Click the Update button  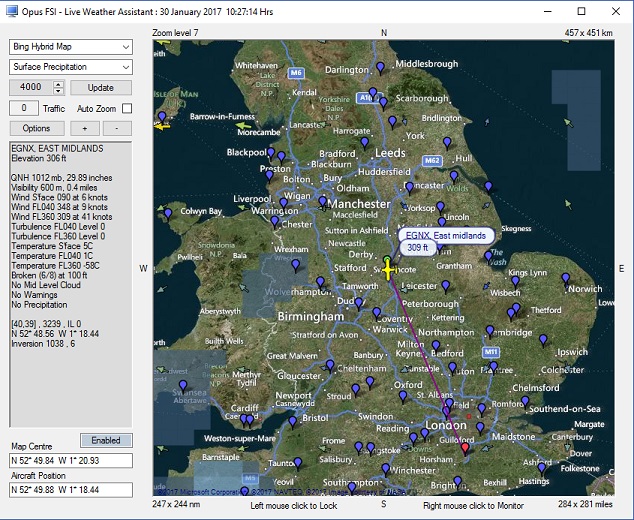coord(101,88)
